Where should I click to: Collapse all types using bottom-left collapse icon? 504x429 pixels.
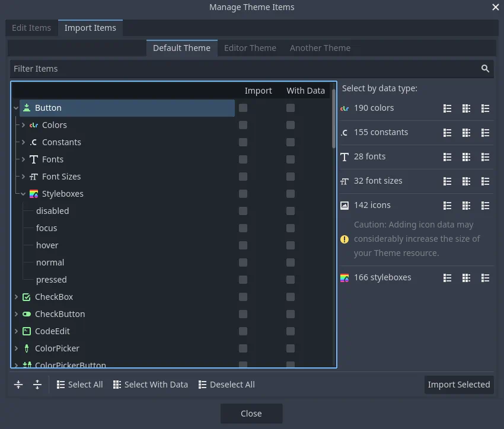coord(18,385)
